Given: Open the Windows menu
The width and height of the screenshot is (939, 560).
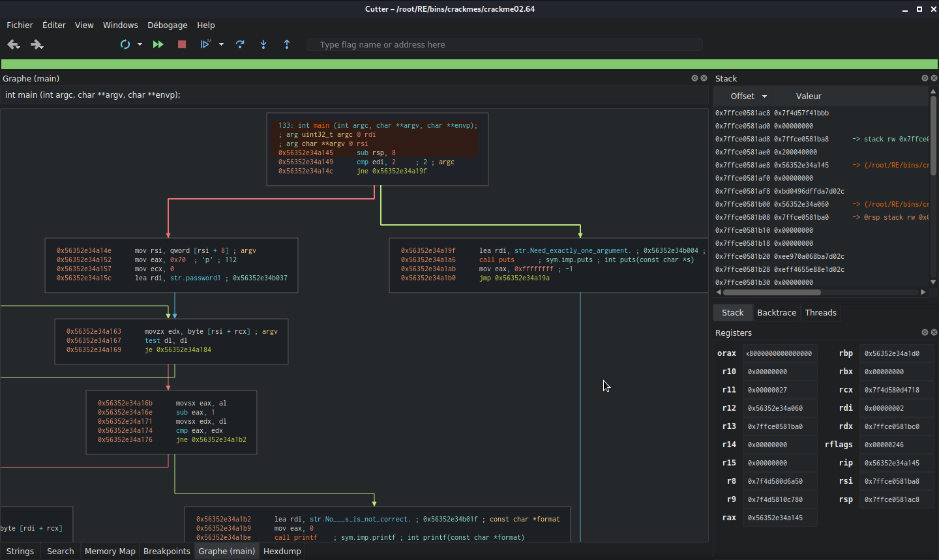Looking at the screenshot, I should pos(121,25).
